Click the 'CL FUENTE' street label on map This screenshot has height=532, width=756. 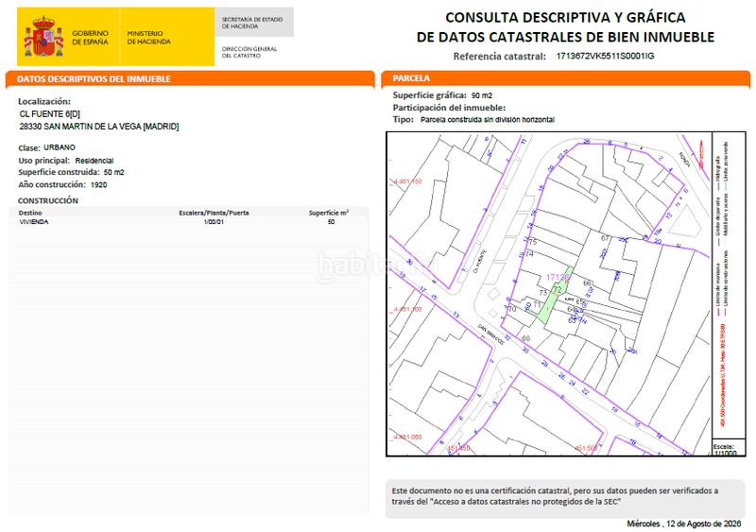pyautogui.click(x=480, y=261)
